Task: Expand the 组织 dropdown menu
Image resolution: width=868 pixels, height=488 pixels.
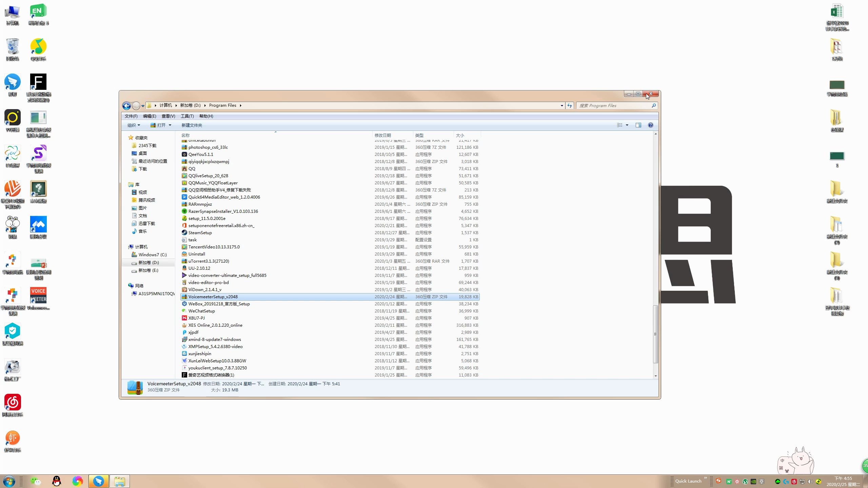Action: [133, 125]
